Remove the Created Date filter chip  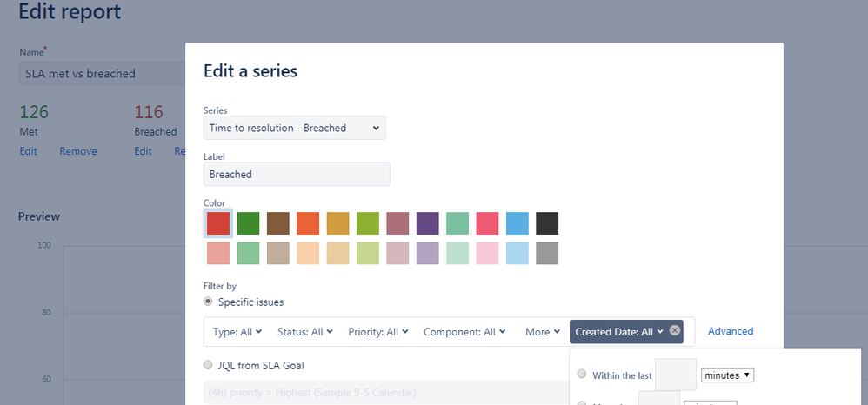(x=674, y=330)
